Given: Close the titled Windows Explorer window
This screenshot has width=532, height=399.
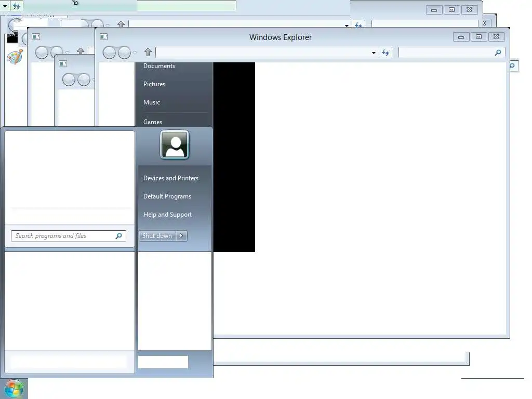Looking at the screenshot, I should coord(496,37).
